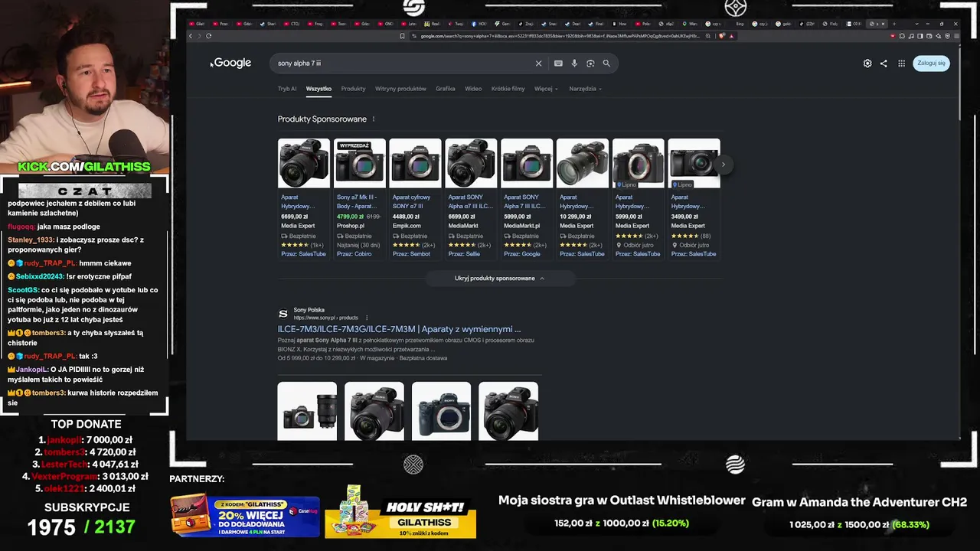Open the first Sony result thumbnail with lens kit

pos(307,411)
